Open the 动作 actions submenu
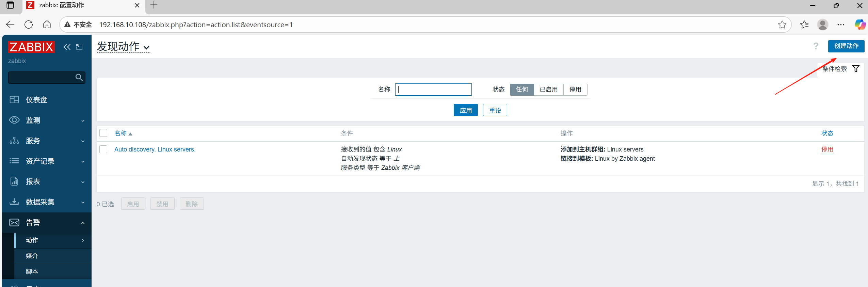868x287 pixels. point(53,240)
